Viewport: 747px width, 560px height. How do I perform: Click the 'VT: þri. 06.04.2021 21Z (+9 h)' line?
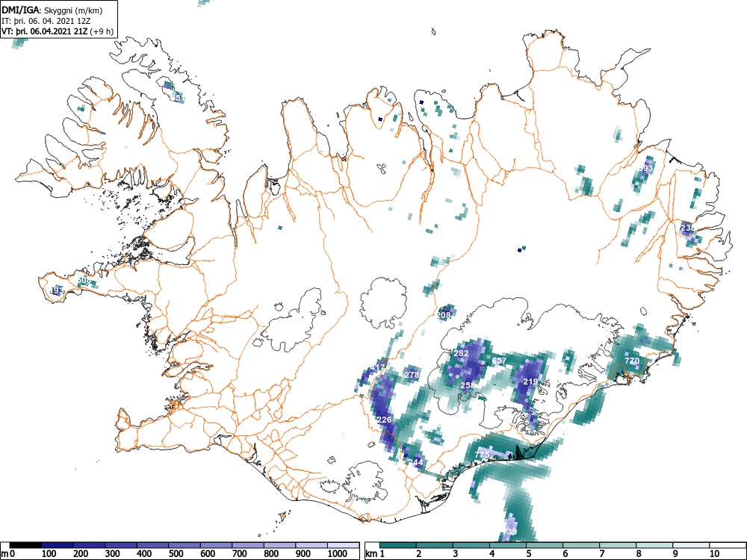58,31
